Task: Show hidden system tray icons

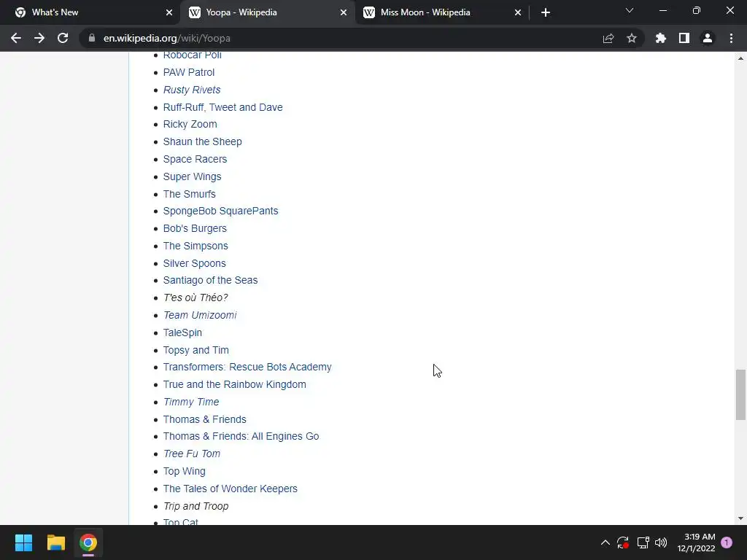Action: point(605,542)
